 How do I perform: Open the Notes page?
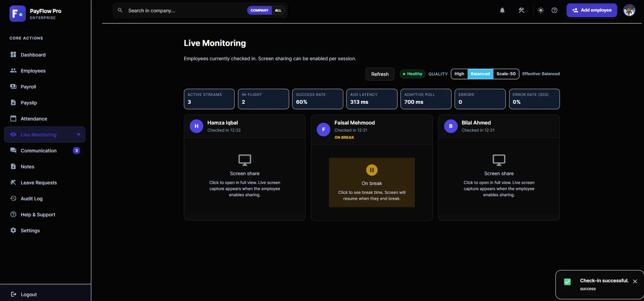45,167
